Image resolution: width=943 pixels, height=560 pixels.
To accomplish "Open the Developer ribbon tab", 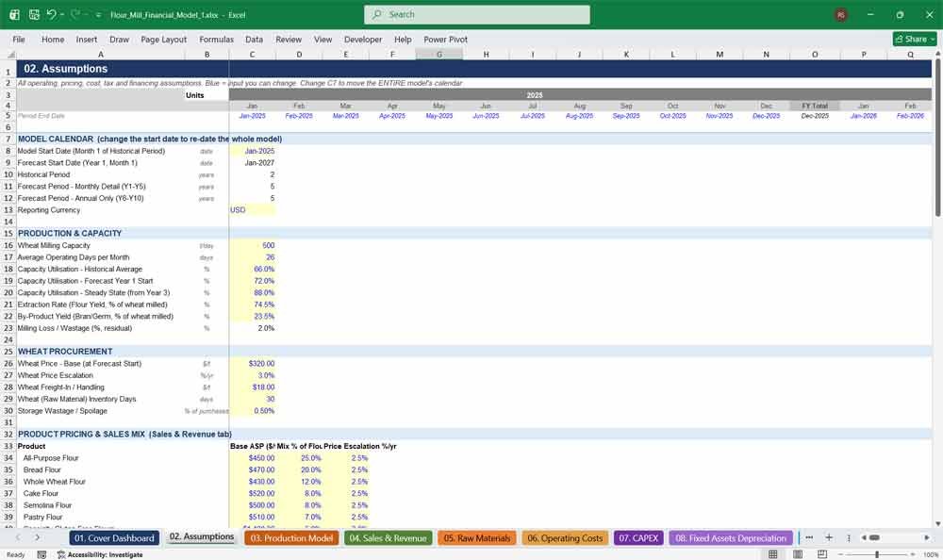I will [363, 39].
